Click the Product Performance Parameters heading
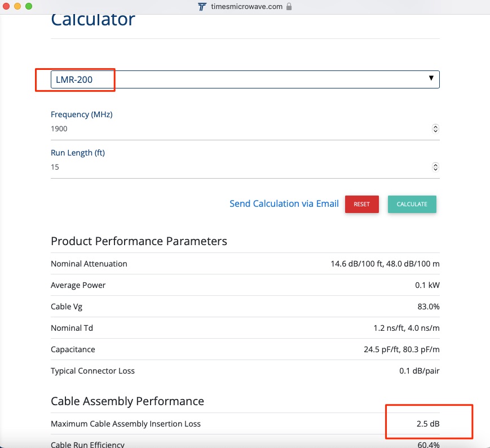 tap(139, 241)
